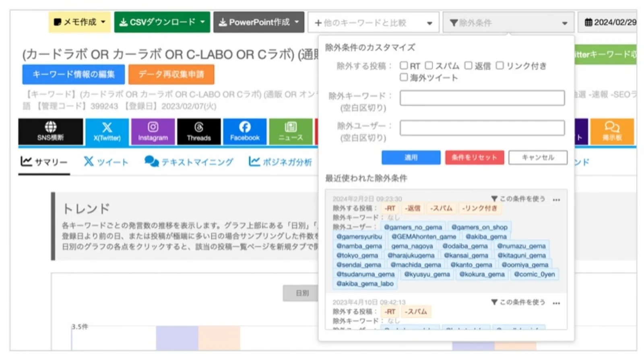Click the -RT tag in 2024年2月2日 condition
Screen dimensions: 644x358
point(390,208)
